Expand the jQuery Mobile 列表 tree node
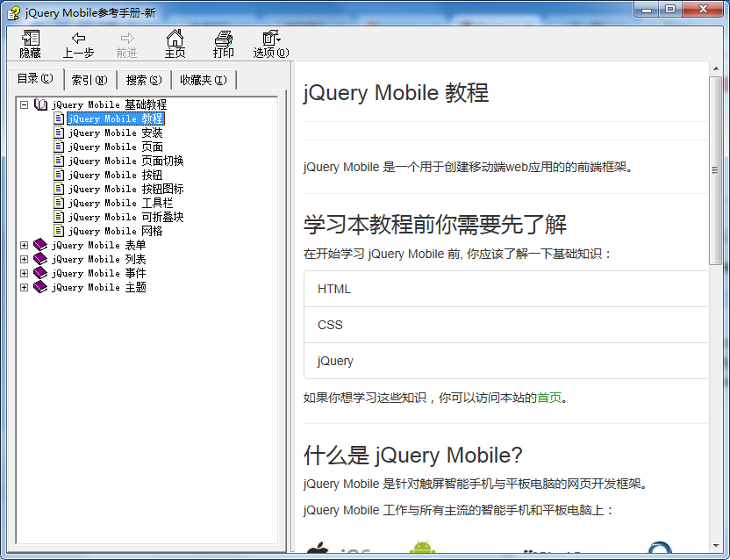730x560 pixels. [24, 259]
